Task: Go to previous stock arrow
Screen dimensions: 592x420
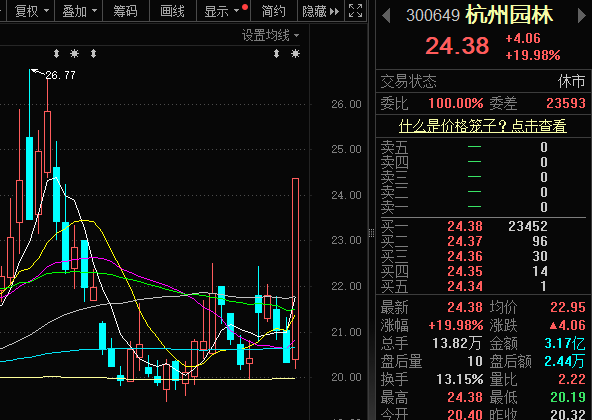Action: 386,16
